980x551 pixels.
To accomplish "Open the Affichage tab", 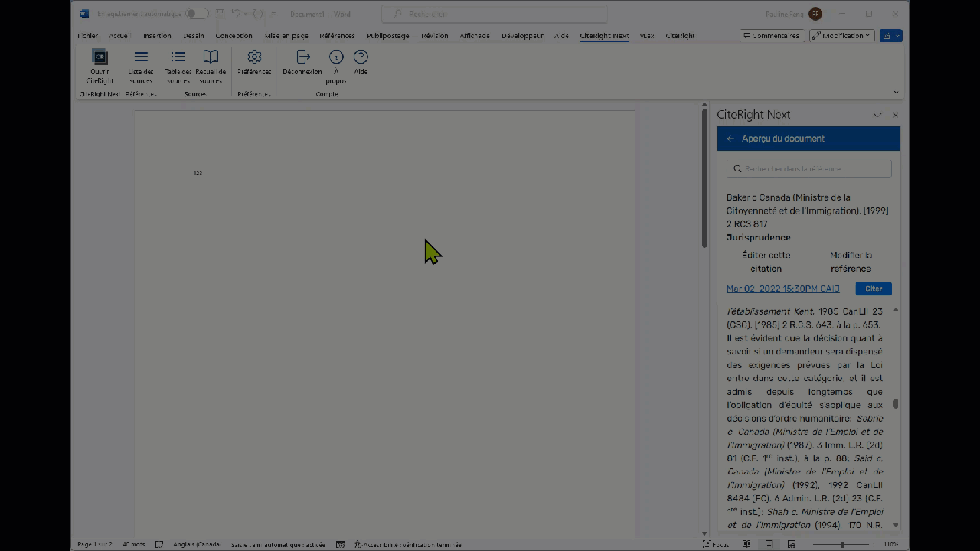I will 475,36.
